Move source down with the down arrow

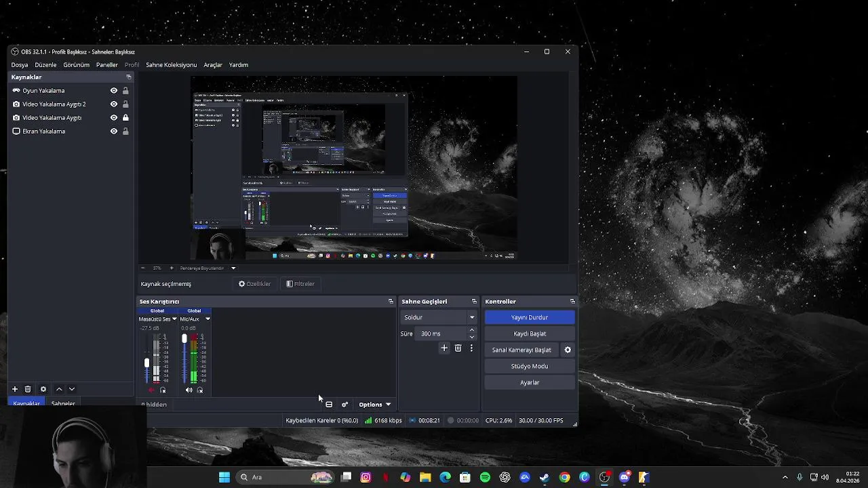(72, 389)
